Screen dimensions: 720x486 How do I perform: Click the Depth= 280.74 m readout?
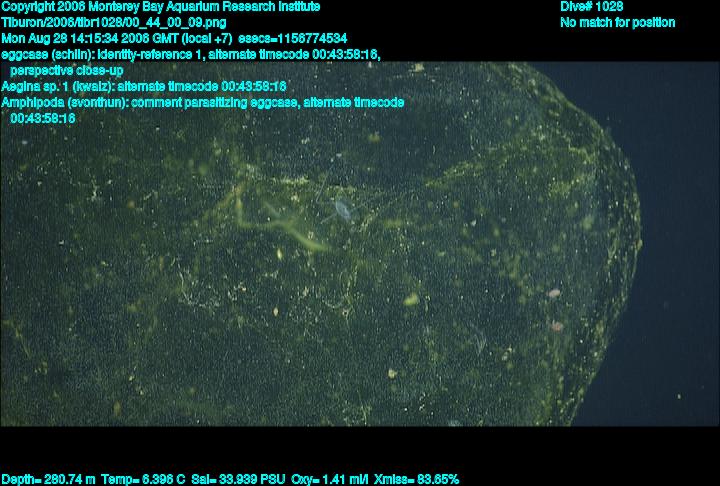pos(48,479)
